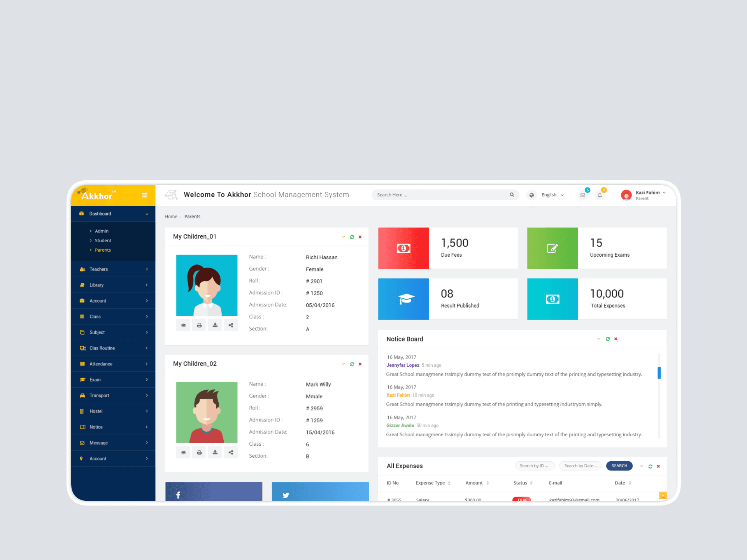This screenshot has height=560, width=747.
Task: Click the Home breadcrumb link
Action: click(171, 217)
